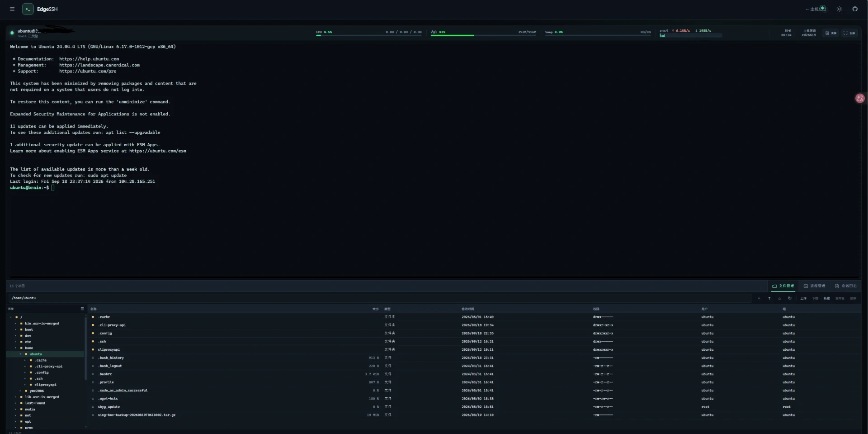Click the 清屏 clear screen button
Screen dimensions: 868x434
click(831, 33)
